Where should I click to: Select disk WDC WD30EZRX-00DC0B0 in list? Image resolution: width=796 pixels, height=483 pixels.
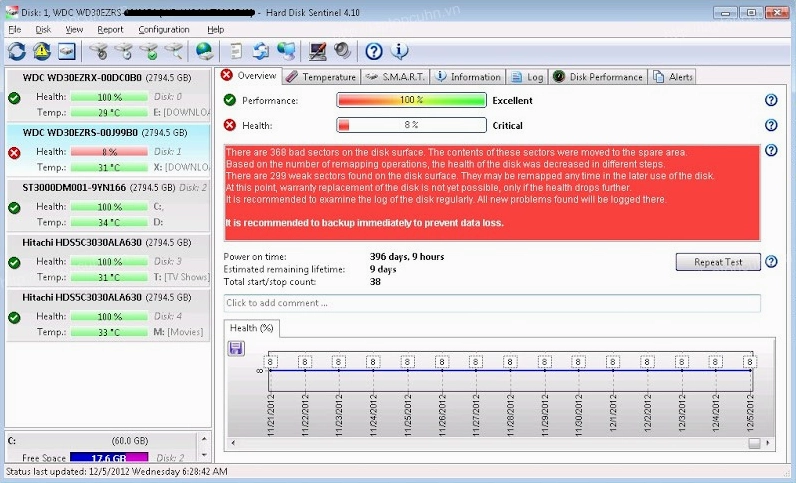coord(108,94)
